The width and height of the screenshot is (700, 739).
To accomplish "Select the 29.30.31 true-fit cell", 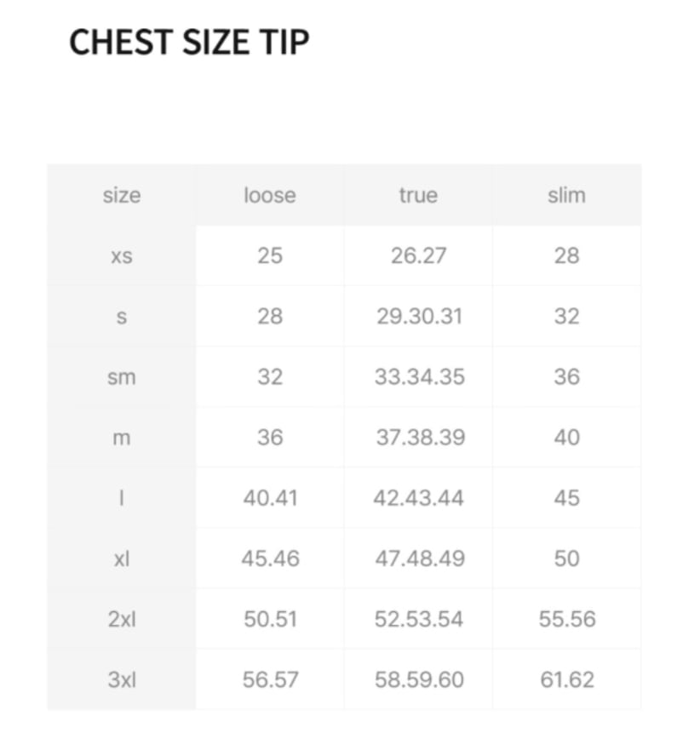I will (419, 316).
